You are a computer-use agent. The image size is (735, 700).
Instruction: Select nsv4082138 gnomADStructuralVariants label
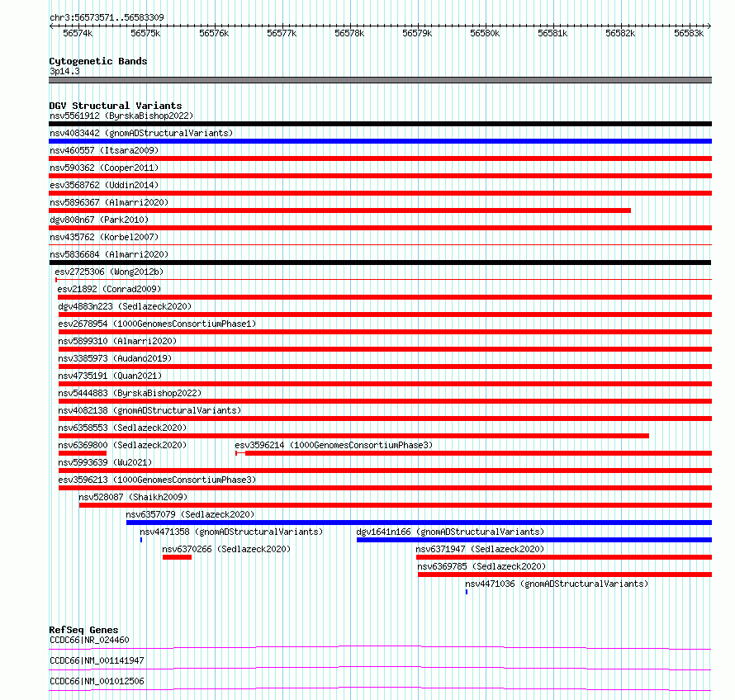point(149,410)
